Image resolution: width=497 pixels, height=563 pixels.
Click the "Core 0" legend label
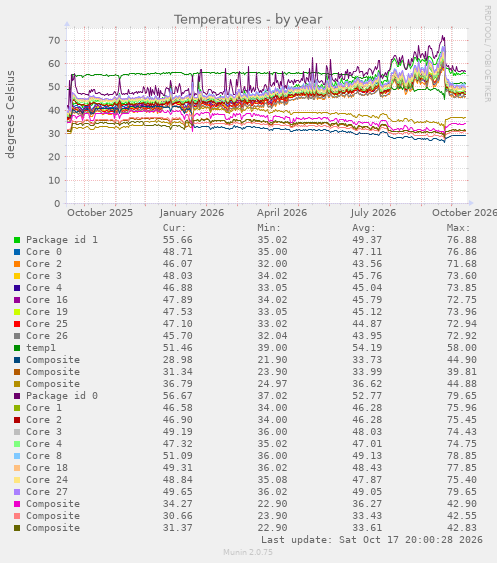pyautogui.click(x=44, y=252)
